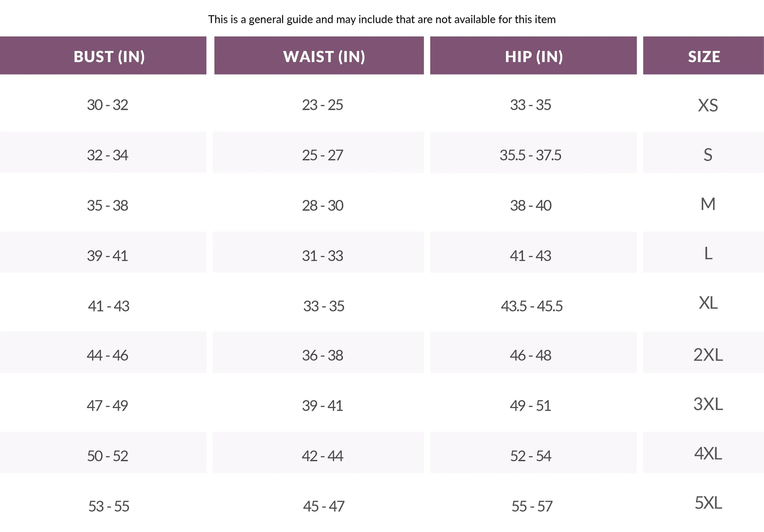Click the WAIST (IN) column header

click(x=319, y=56)
